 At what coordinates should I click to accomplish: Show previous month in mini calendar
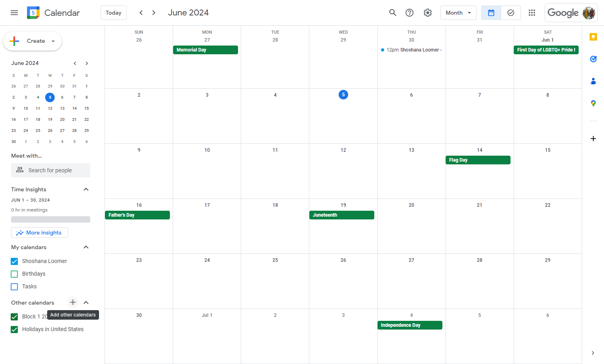point(74,63)
